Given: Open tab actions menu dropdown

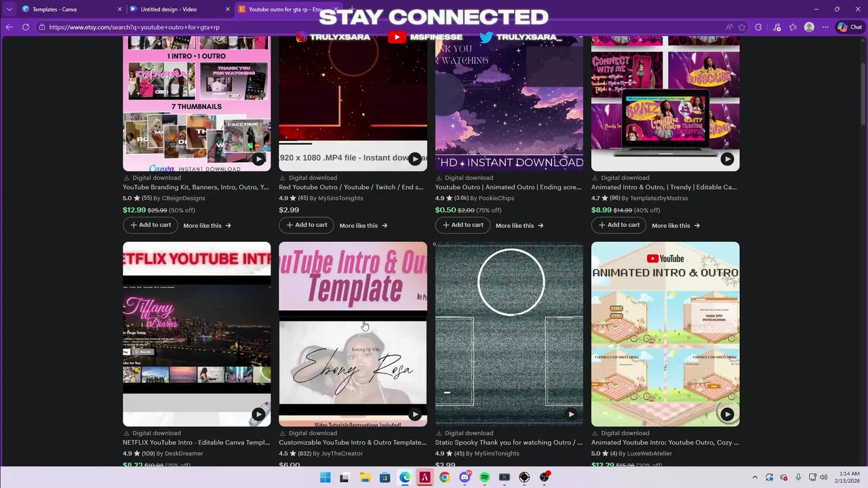Looking at the screenshot, I should point(9,9).
